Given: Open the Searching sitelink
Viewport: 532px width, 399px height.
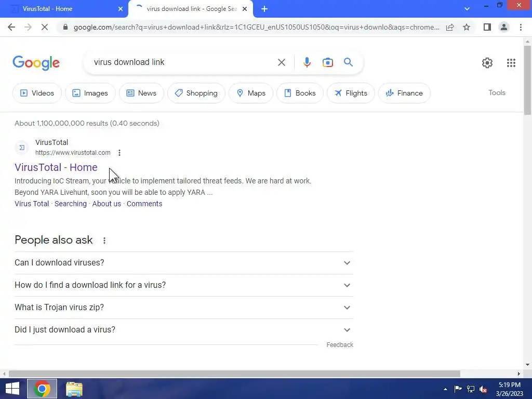Looking at the screenshot, I should (x=71, y=204).
